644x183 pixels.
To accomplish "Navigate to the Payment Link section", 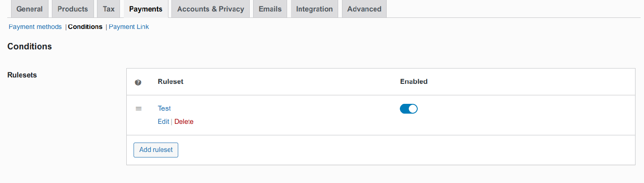I will pyautogui.click(x=129, y=27).
